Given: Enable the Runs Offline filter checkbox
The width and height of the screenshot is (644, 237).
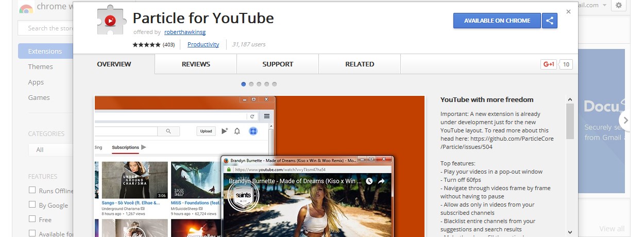Looking at the screenshot, I should click(x=32, y=190).
